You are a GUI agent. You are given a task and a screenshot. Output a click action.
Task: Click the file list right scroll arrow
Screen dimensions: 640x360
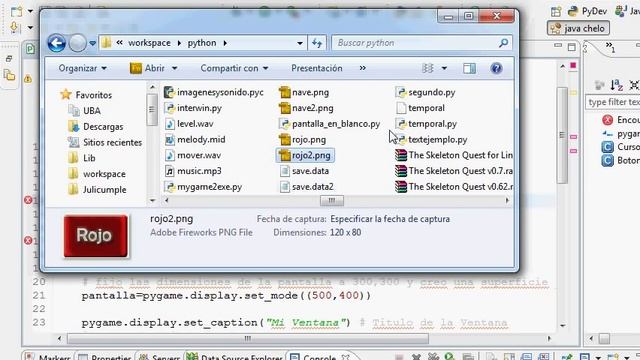[x=507, y=200]
